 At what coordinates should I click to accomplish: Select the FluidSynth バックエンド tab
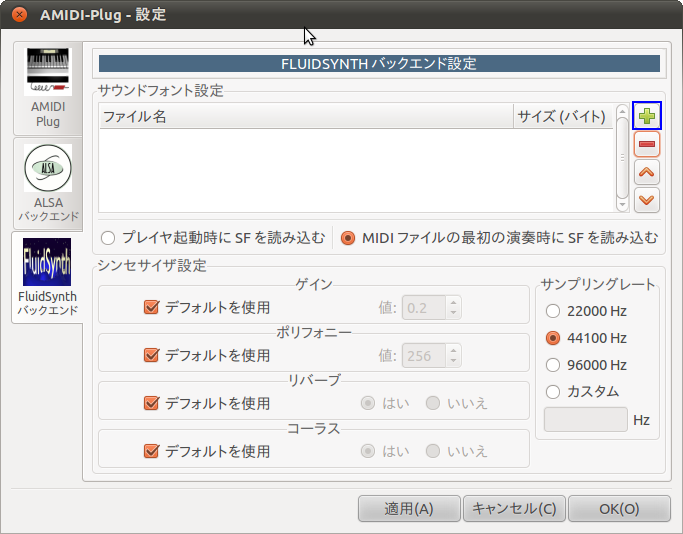tap(47, 277)
